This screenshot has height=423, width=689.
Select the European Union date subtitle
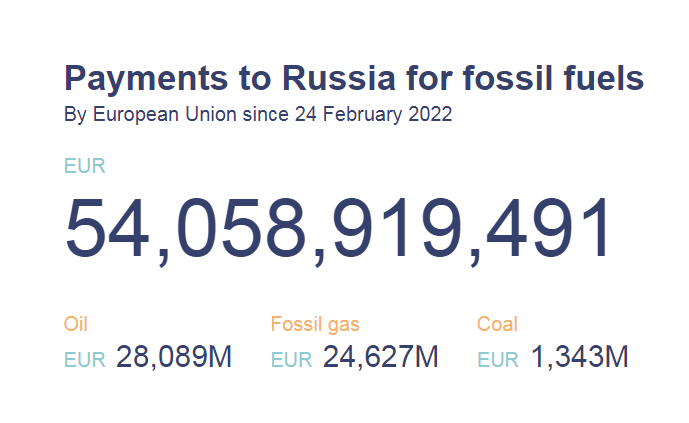point(258,115)
